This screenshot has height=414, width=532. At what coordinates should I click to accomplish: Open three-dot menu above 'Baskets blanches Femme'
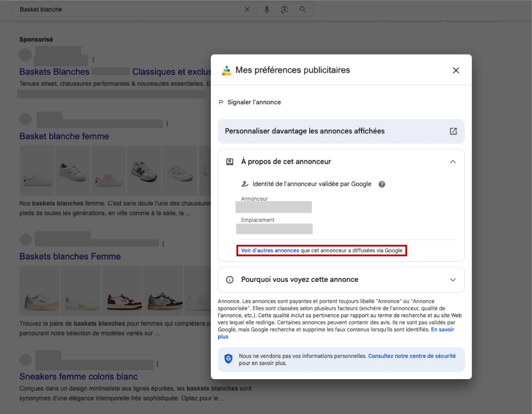(x=163, y=244)
